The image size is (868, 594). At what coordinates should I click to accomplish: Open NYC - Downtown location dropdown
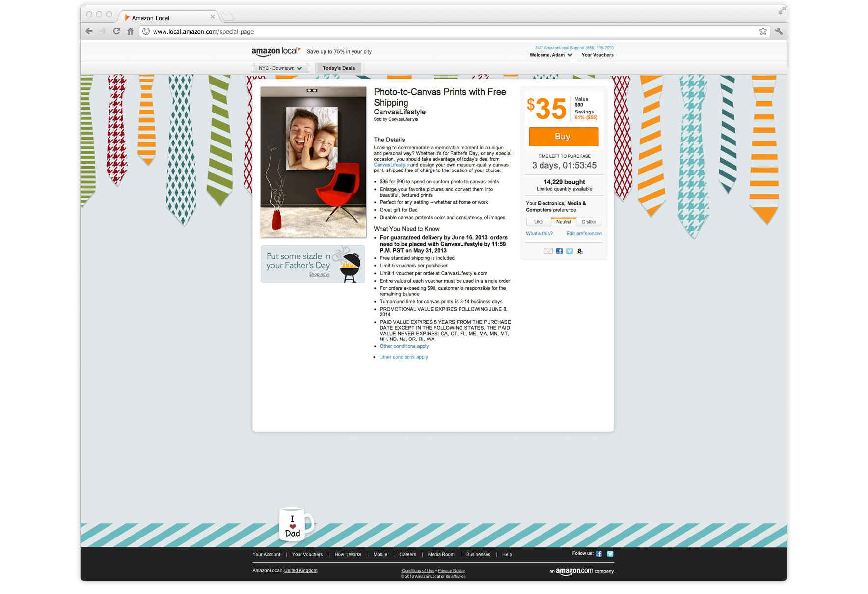[x=280, y=68]
